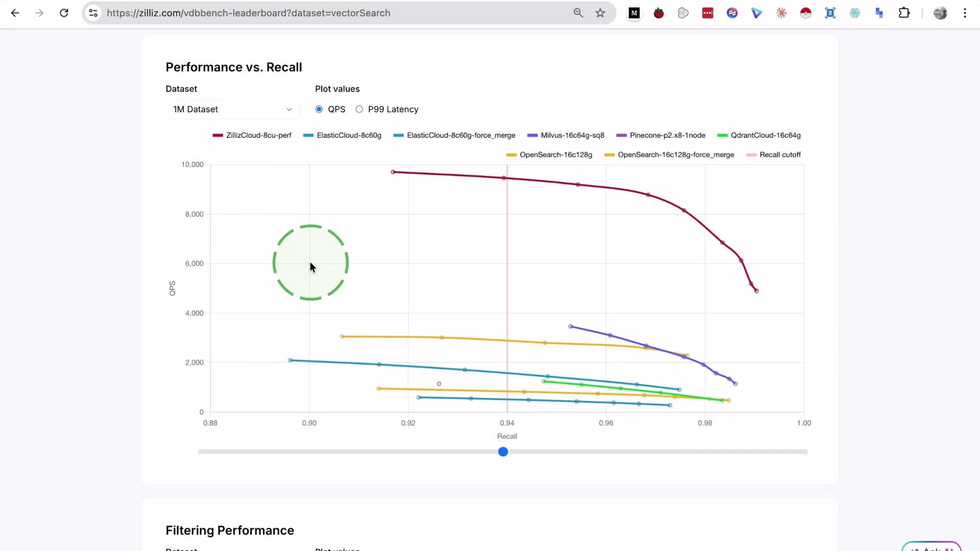Viewport: 980px width, 551px height.
Task: Open the Chrome three-dot menu
Action: click(965, 13)
